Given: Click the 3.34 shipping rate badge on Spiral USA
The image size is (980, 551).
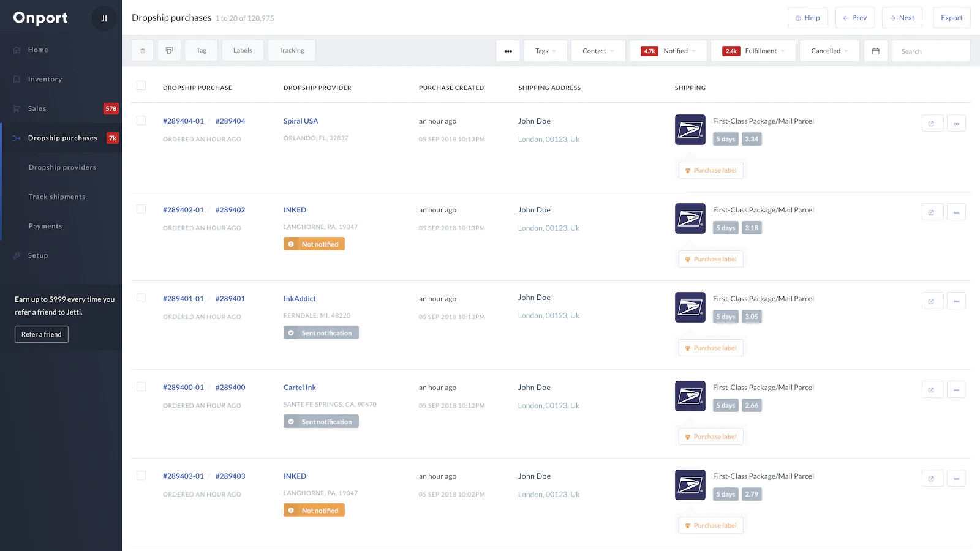Looking at the screenshot, I should [x=752, y=139].
